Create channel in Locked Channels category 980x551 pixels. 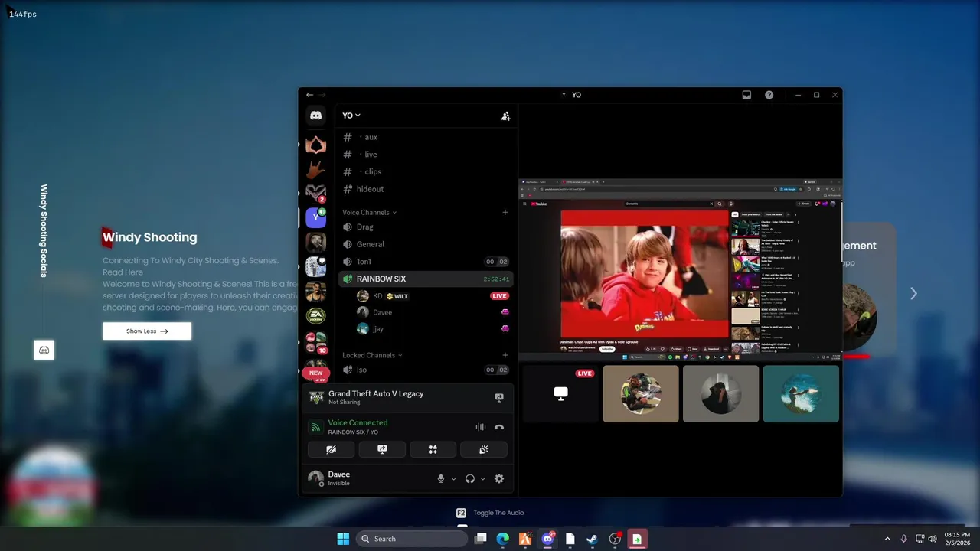tap(505, 355)
